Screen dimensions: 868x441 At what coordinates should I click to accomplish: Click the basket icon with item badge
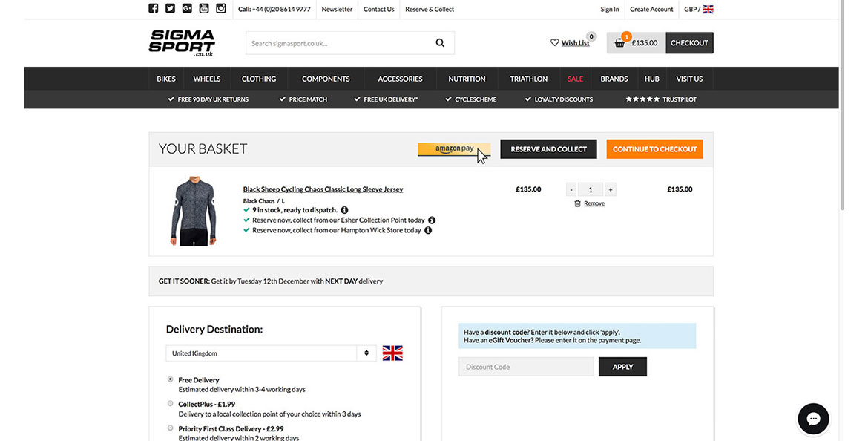[620, 42]
